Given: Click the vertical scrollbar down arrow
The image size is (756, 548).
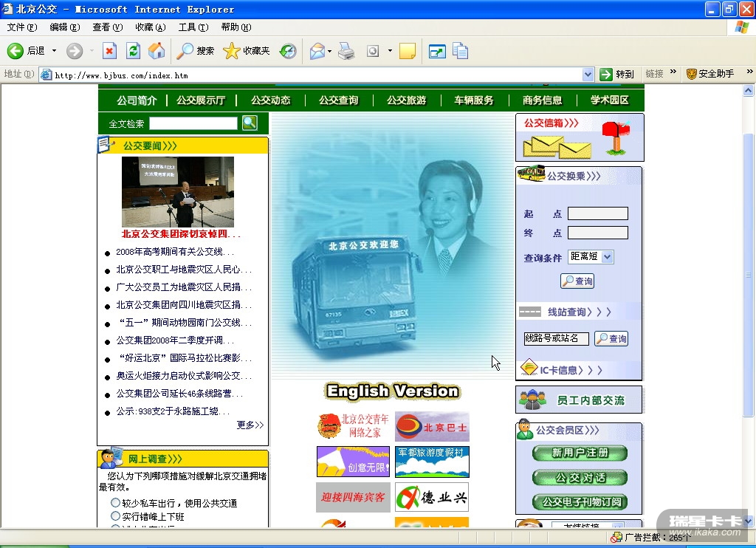Looking at the screenshot, I should pyautogui.click(x=749, y=521).
